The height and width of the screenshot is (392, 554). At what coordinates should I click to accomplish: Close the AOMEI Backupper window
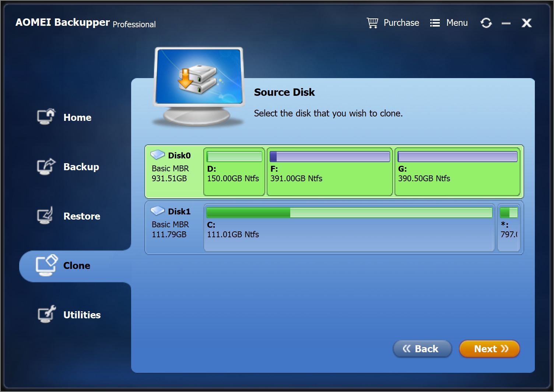point(527,23)
